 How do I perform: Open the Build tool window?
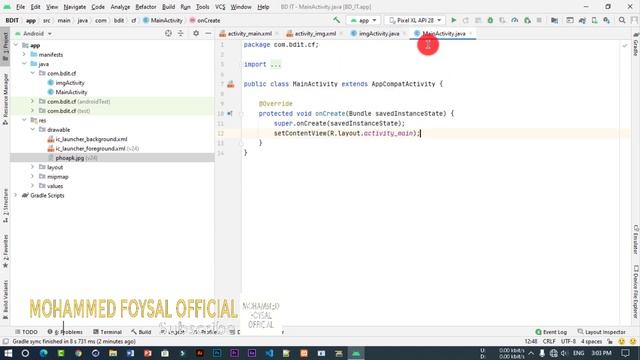point(141,332)
